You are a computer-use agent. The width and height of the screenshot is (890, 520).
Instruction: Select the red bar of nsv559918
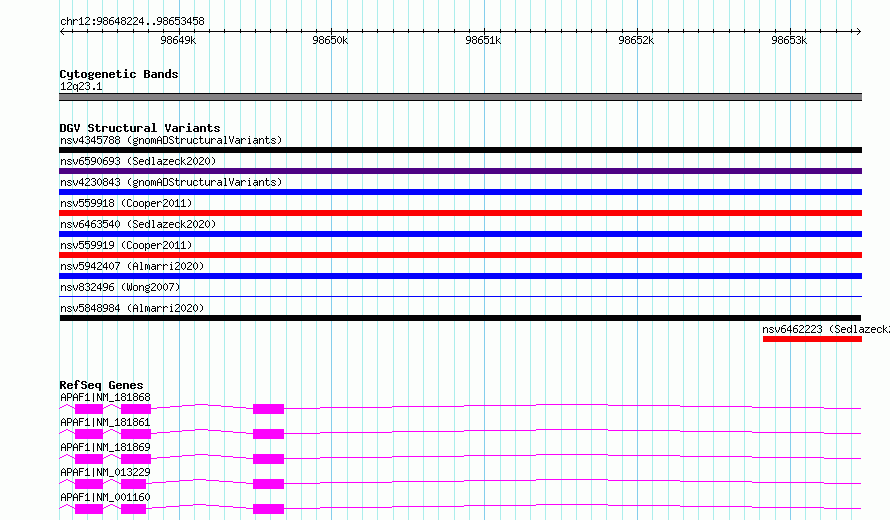[460, 213]
